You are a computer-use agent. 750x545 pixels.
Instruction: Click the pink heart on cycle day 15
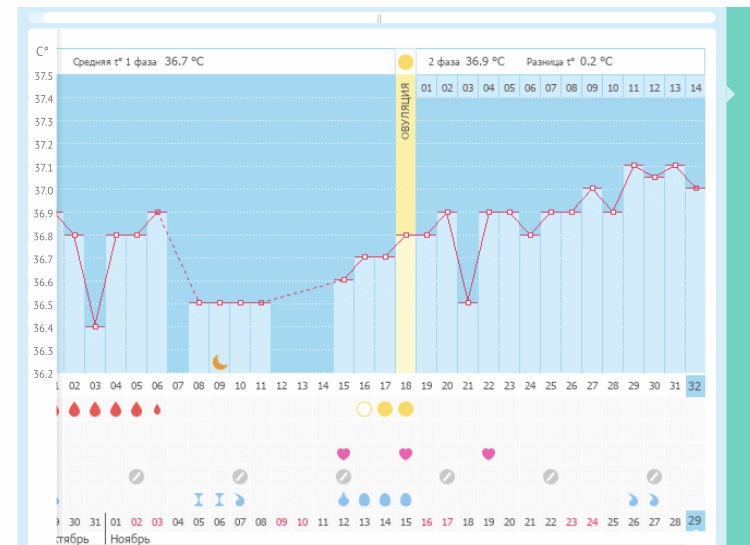(344, 454)
